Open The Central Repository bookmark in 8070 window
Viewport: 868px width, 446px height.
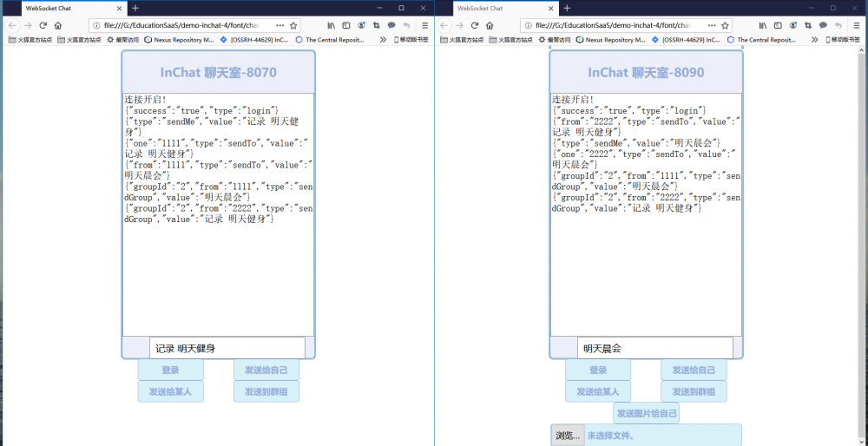tap(330, 40)
